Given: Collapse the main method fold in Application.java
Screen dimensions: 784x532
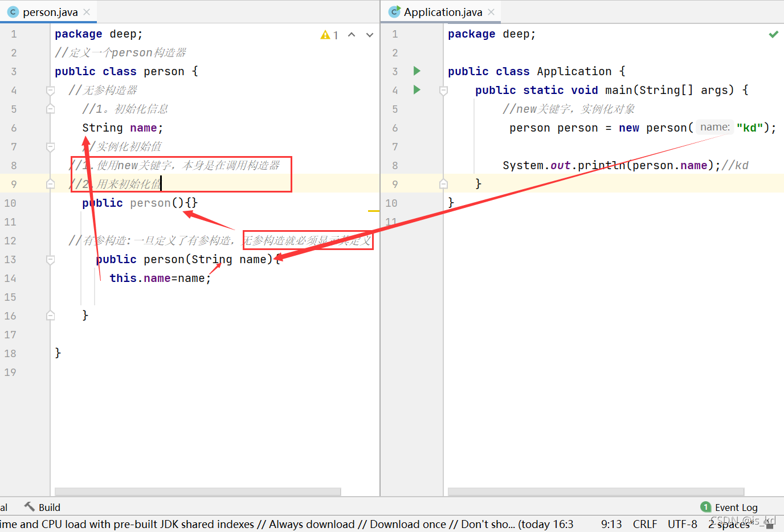Looking at the screenshot, I should [443, 90].
